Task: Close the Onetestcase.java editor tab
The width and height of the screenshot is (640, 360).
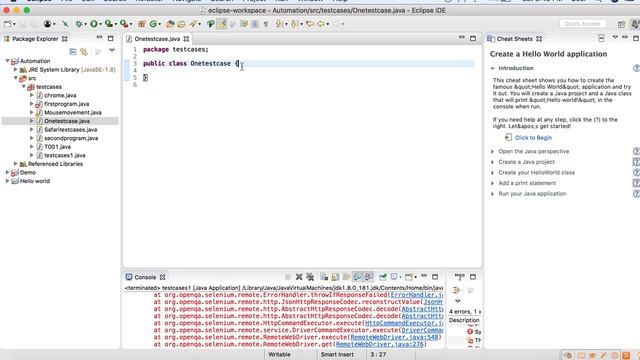Action: click(187, 39)
